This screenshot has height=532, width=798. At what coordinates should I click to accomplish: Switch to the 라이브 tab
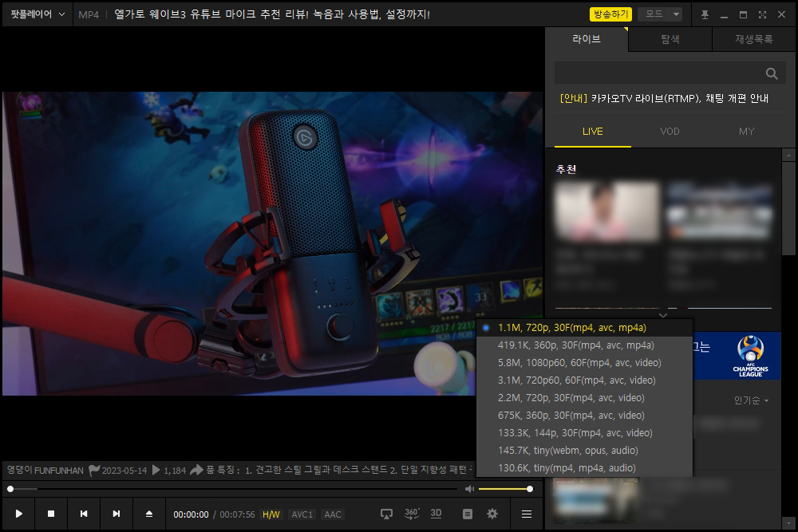pos(587,39)
